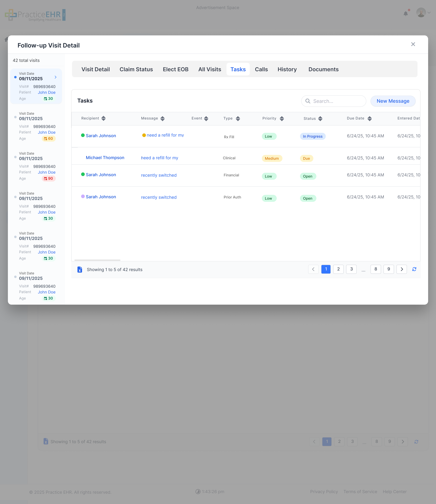
Task: Switch to the Calls tab
Action: 261,69
